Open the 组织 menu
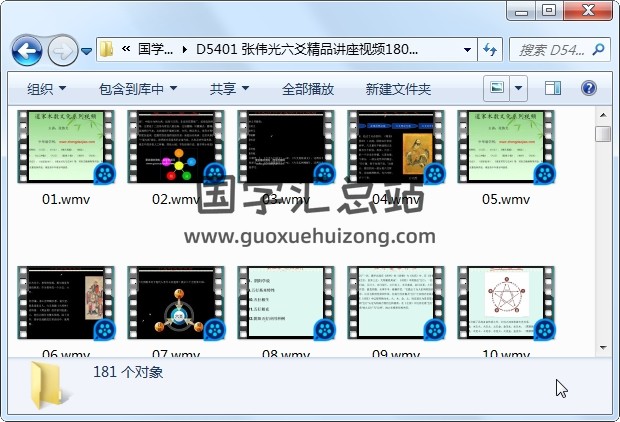Viewport: 620px width, 422px height. pyautogui.click(x=47, y=89)
